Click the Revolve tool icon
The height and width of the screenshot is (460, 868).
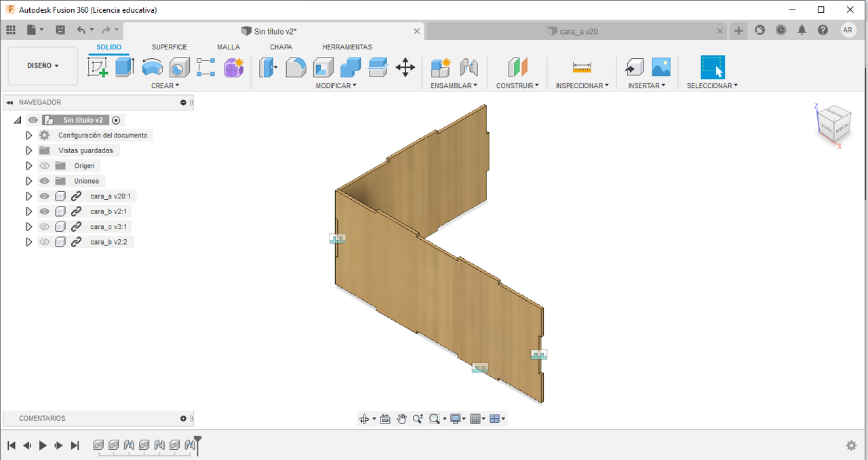pyautogui.click(x=152, y=67)
